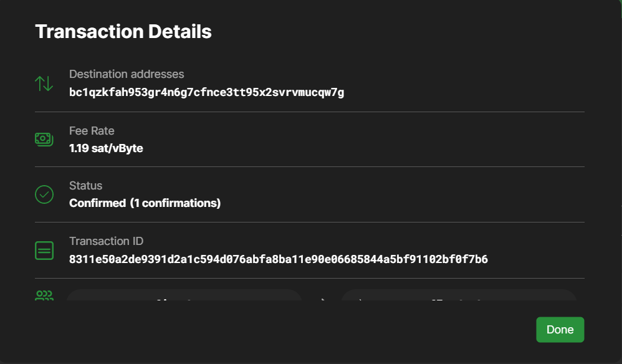The width and height of the screenshot is (622, 364).
Task: Click the up-down arrows destination icon
Action: tap(44, 84)
